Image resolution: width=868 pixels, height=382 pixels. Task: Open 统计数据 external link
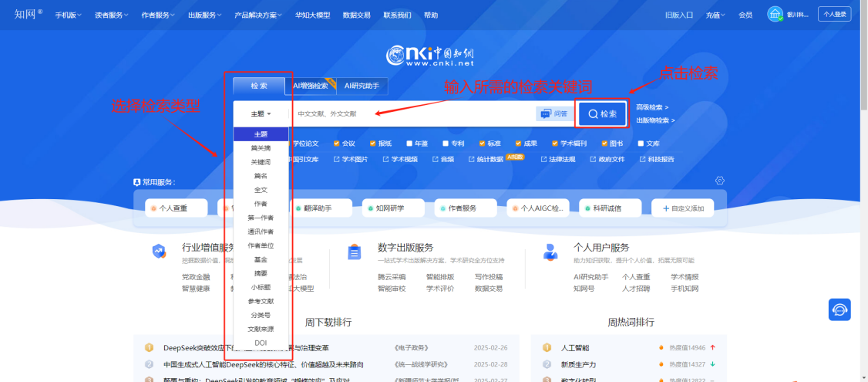(486, 159)
